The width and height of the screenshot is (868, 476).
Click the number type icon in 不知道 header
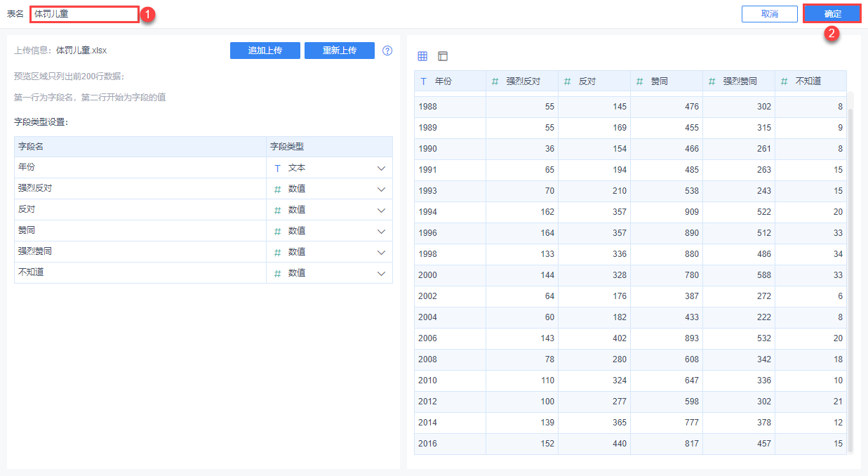(x=784, y=81)
